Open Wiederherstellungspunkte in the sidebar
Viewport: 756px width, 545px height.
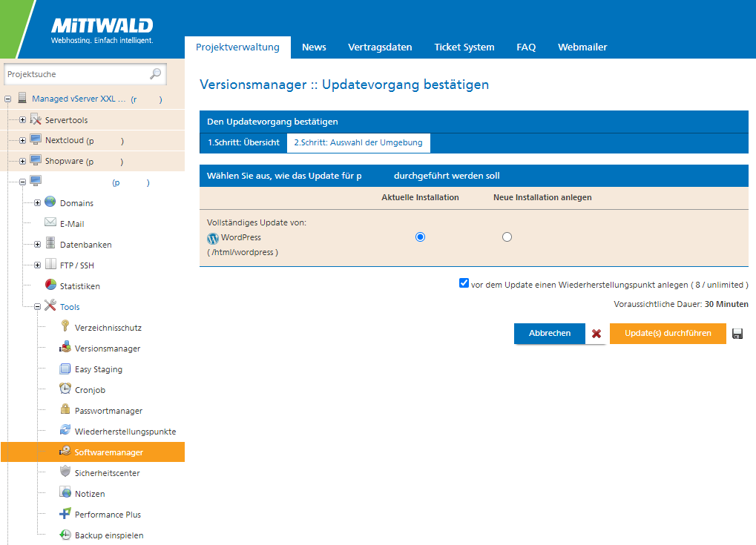125,432
